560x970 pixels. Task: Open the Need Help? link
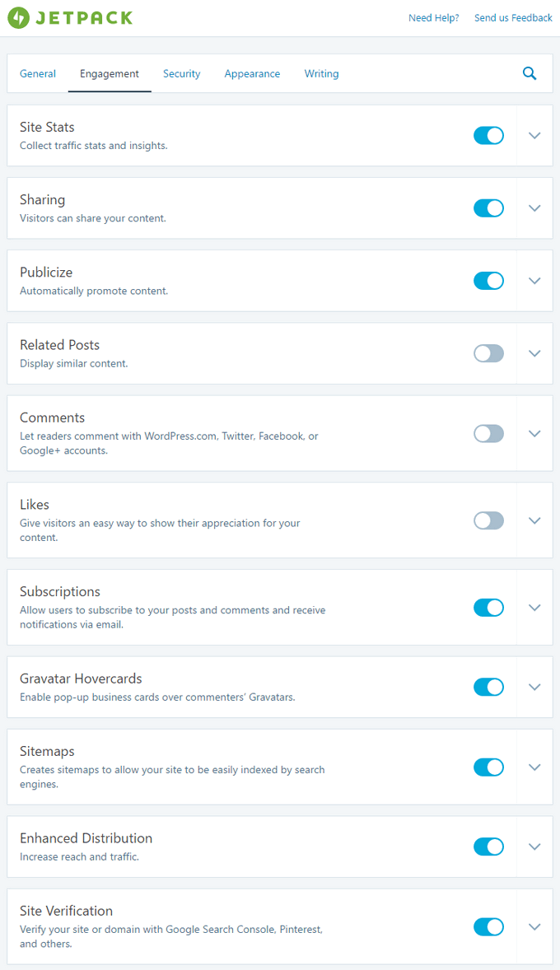434,18
